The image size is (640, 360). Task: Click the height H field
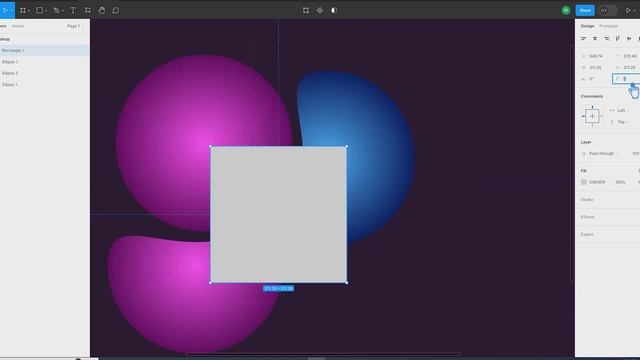(628, 67)
